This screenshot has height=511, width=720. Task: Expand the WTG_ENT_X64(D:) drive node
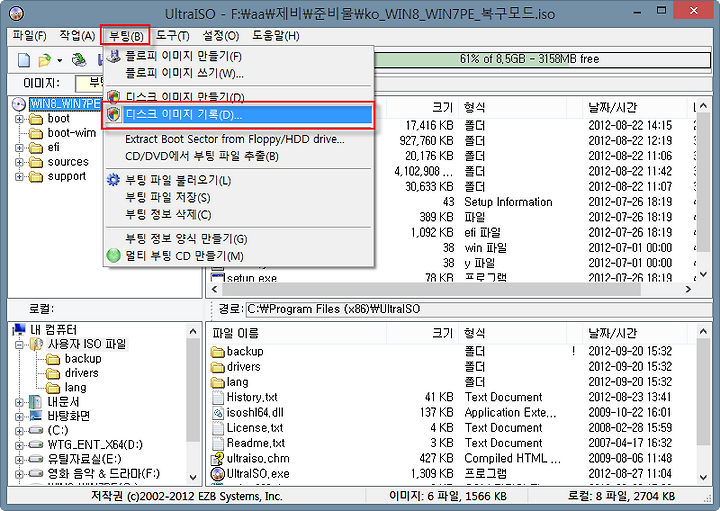point(19,445)
